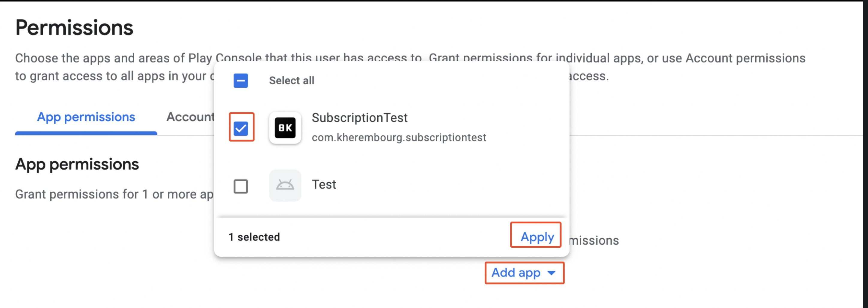Apply the selected apps

537,237
